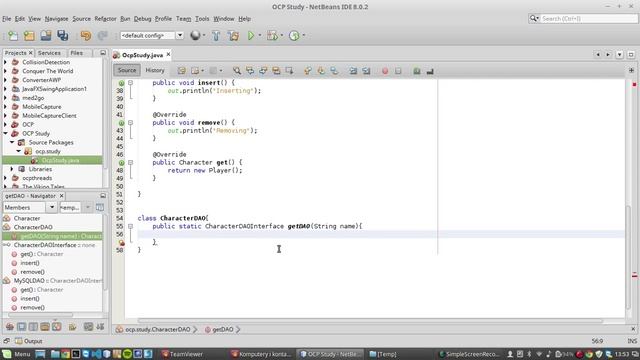Collapse the Source Packages node

(x=12, y=142)
